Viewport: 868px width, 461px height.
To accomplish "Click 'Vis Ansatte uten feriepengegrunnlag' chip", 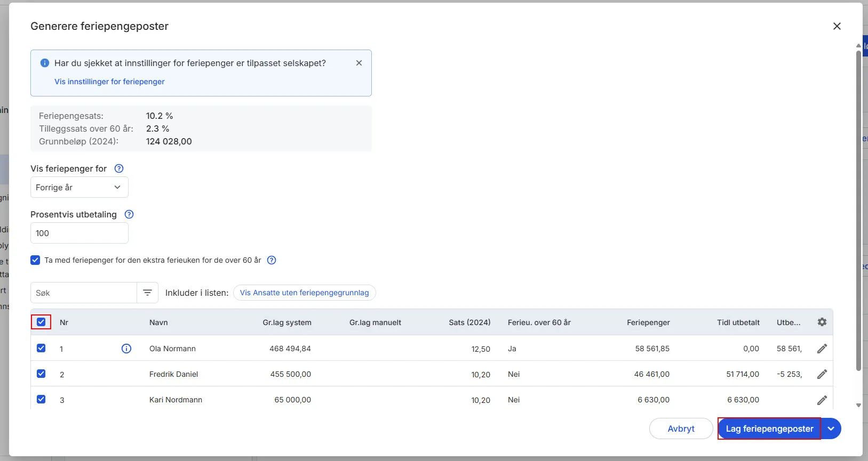I will click(304, 293).
